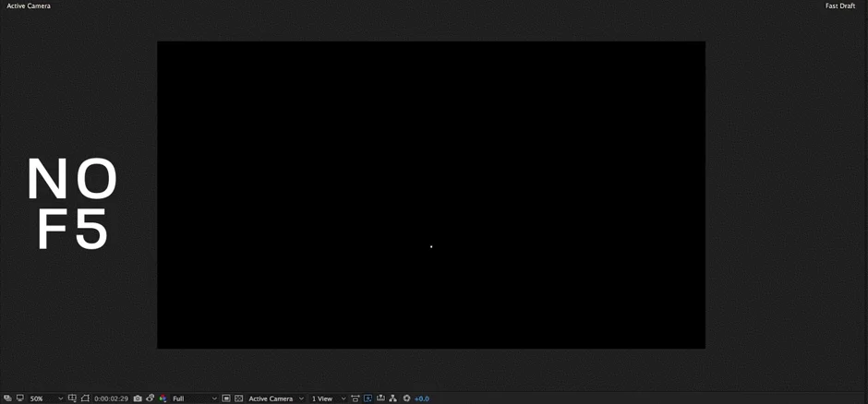Screen dimensions: 868x404
Task: Click the white dot in composition viewer
Action: point(431,246)
